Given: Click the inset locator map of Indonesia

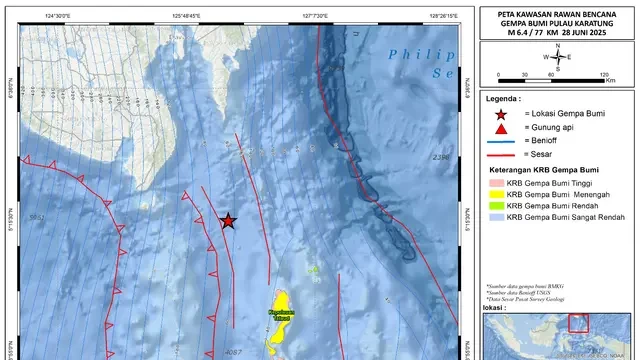Looking at the screenshot, I should click(557, 336).
